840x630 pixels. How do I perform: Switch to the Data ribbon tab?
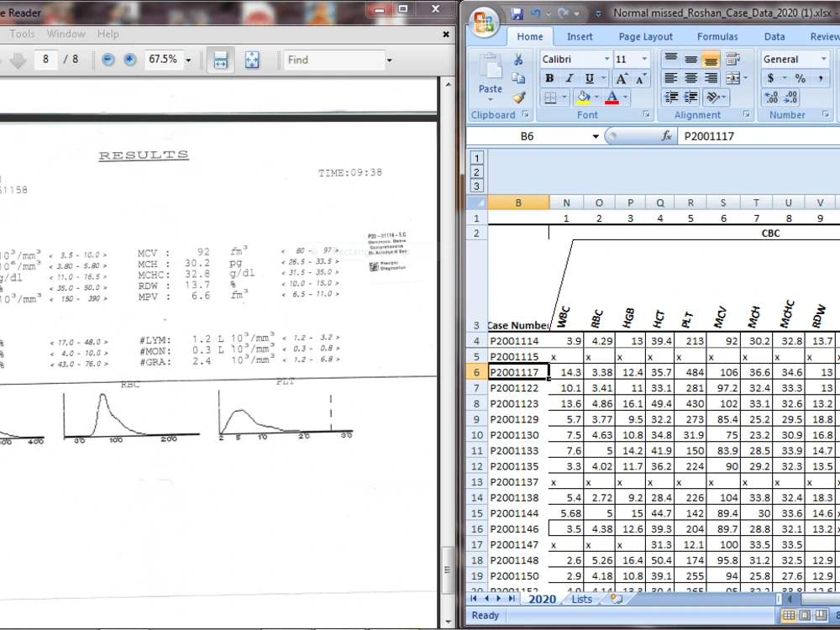774,36
